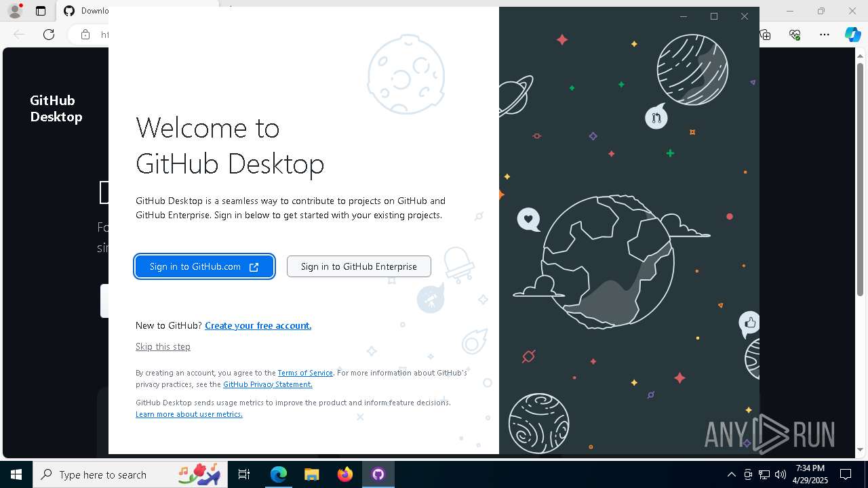Image resolution: width=868 pixels, height=488 pixels.
Task: Minimize the Edge browser window
Action: pos(790,11)
